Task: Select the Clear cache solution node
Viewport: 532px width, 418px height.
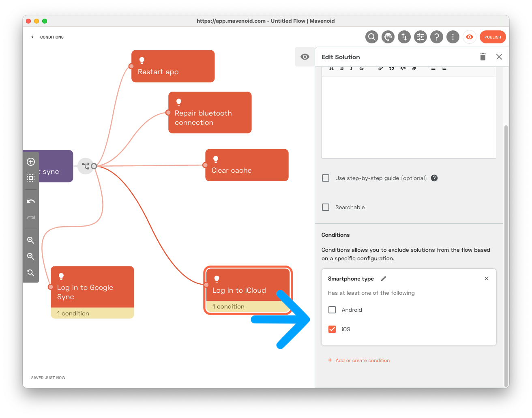Action: click(x=247, y=165)
